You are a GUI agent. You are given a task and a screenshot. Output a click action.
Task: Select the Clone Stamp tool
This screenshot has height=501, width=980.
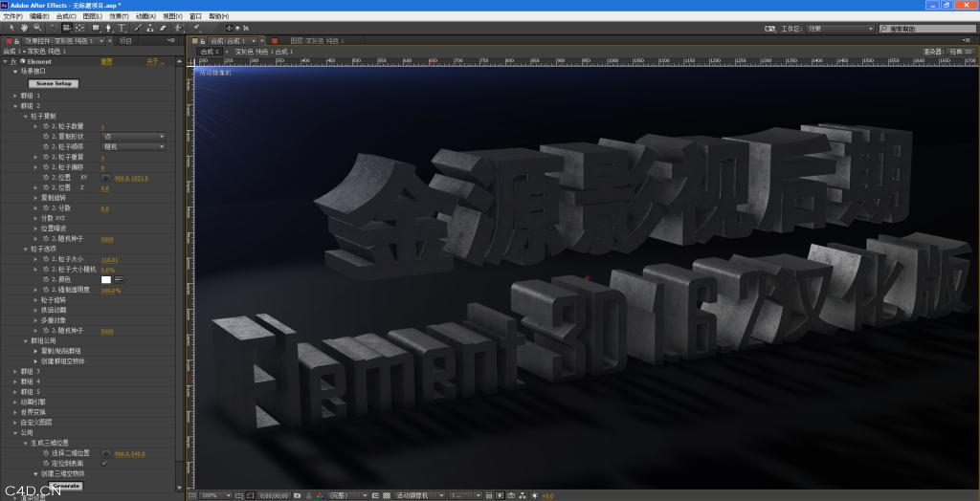pyautogui.click(x=150, y=28)
